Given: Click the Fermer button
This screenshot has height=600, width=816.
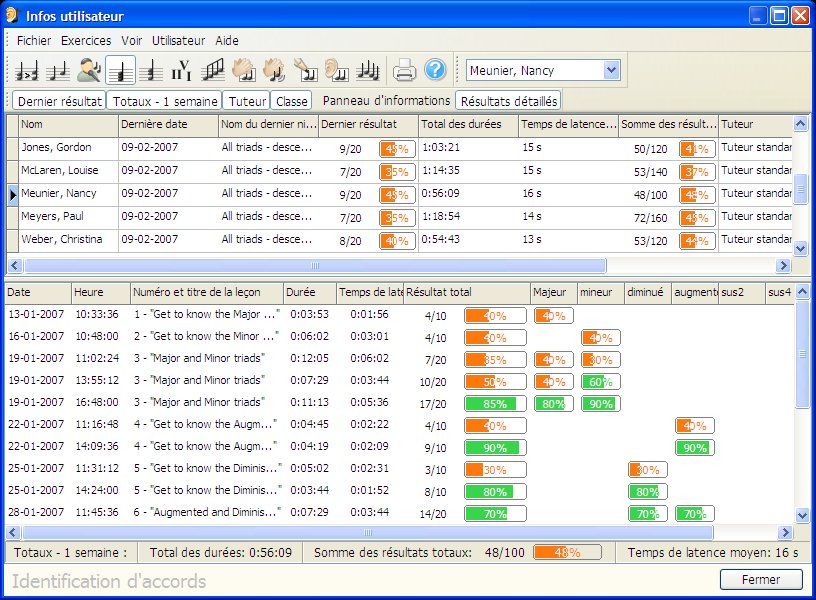Looking at the screenshot, I should (761, 580).
